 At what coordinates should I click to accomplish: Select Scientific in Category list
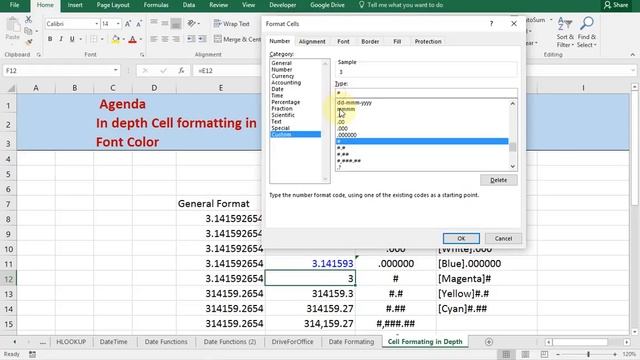283,115
